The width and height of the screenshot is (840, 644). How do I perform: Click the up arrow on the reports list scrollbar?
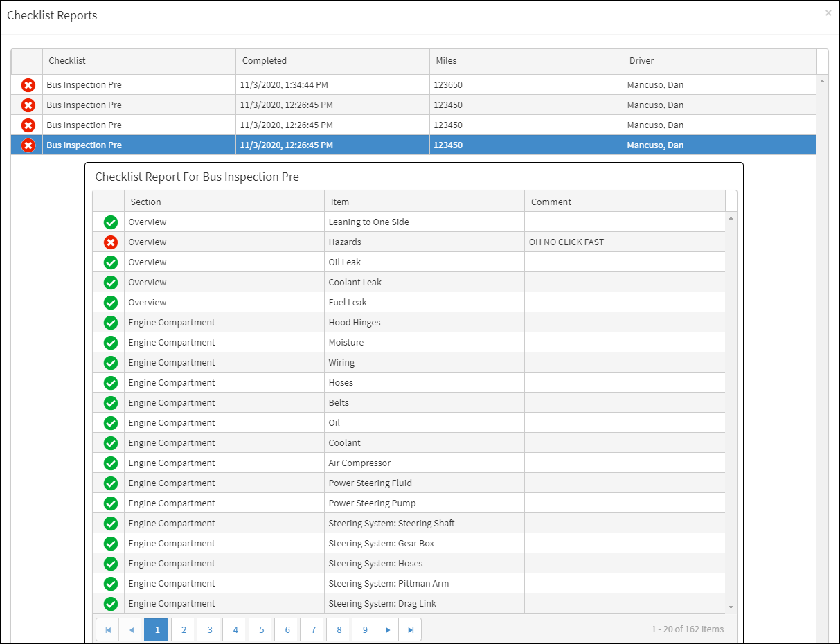[823, 81]
